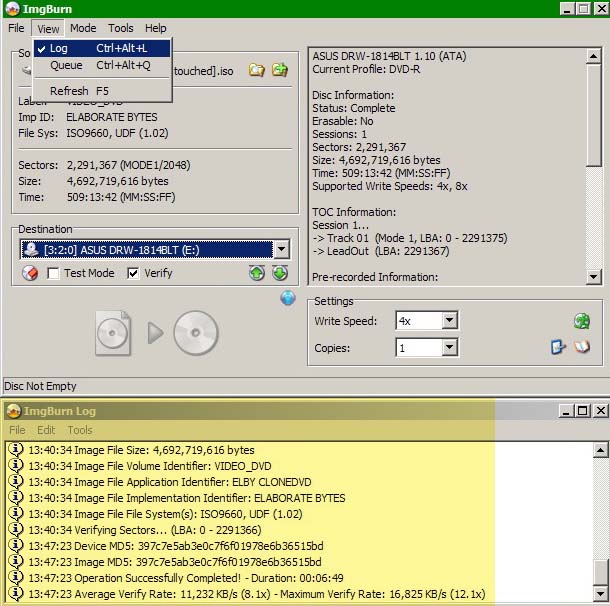Open the Help menu
Viewport: 610px width, 606px height.
point(156,28)
